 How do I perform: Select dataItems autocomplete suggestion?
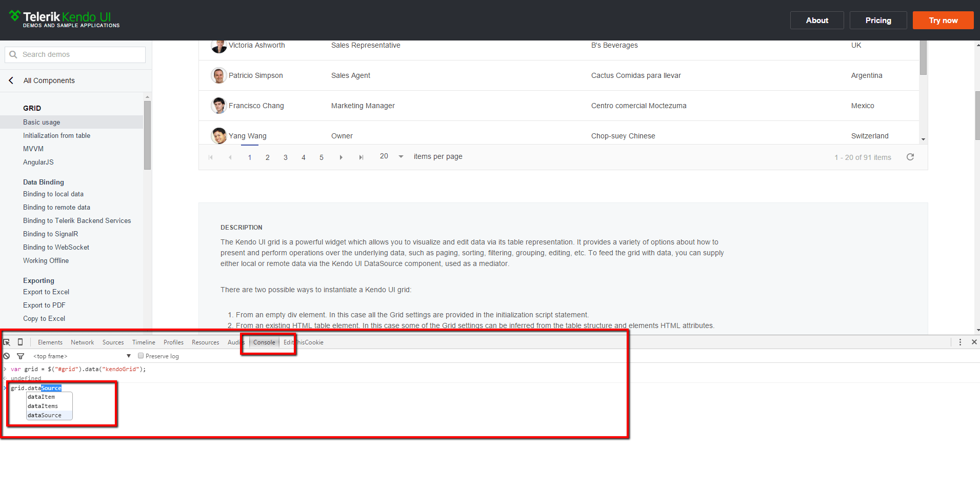[x=49, y=406]
